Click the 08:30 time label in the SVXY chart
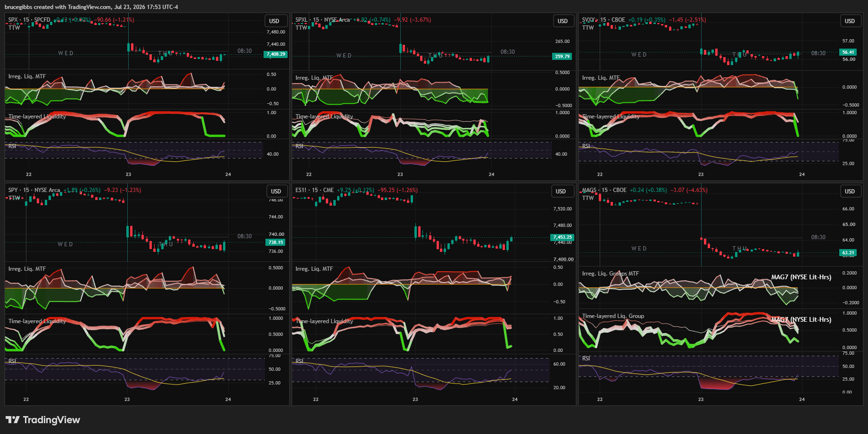868x434 pixels. pos(818,53)
